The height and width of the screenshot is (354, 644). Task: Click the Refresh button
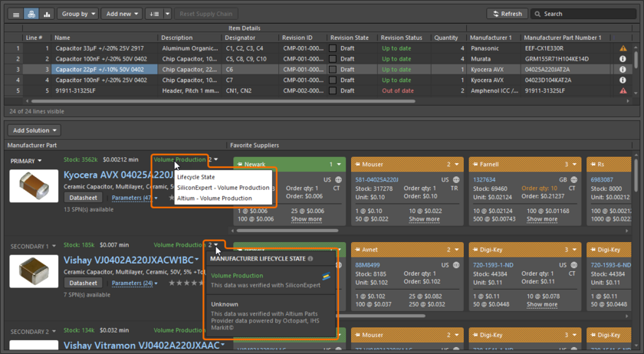coord(508,14)
